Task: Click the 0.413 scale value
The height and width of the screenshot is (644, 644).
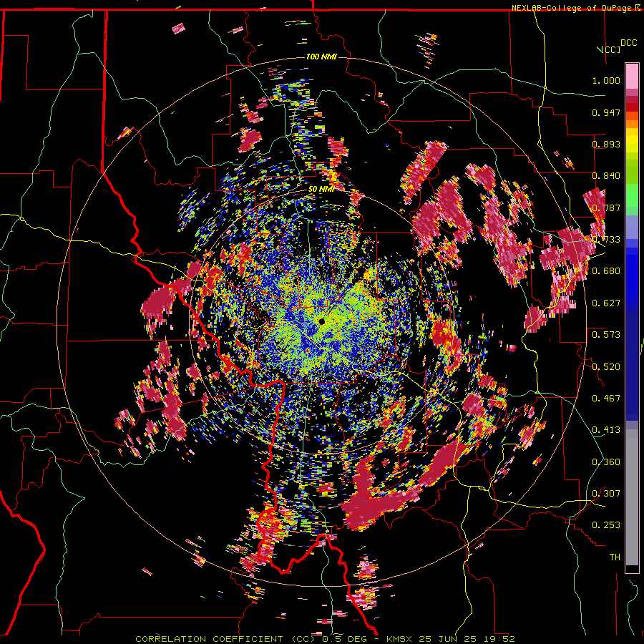Action: coord(606,430)
